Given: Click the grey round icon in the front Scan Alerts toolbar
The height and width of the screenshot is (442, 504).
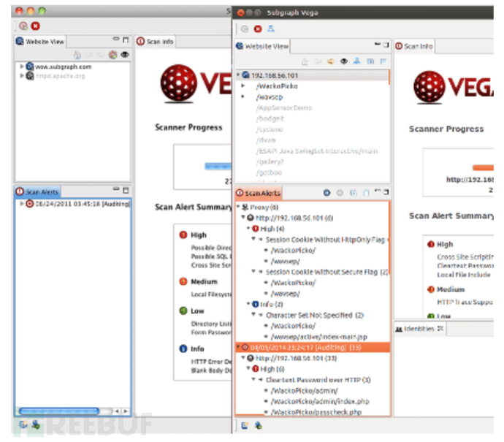Looking at the screenshot, I should point(340,193).
